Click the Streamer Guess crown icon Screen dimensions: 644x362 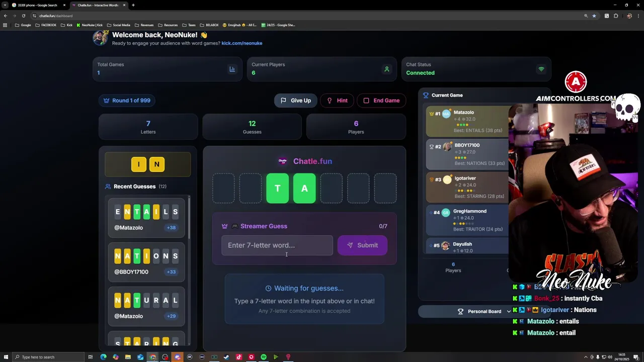(x=224, y=226)
